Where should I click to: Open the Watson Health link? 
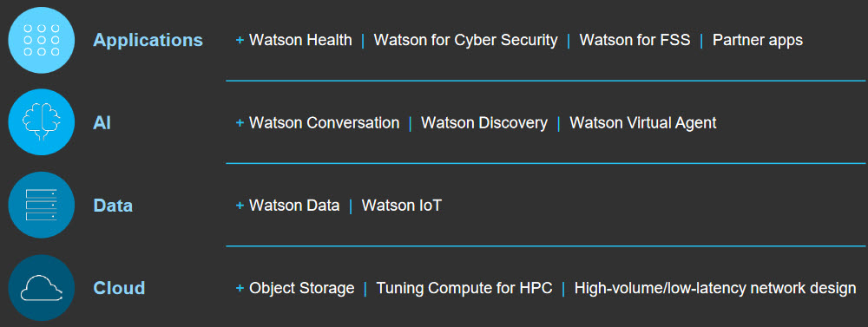(300, 40)
